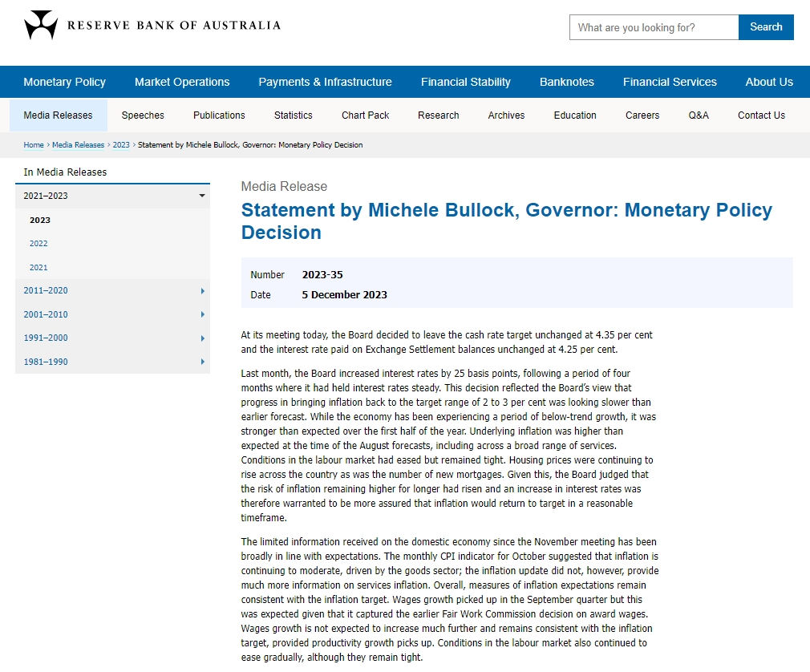810x672 pixels.
Task: Click the search input field
Action: [x=654, y=27]
